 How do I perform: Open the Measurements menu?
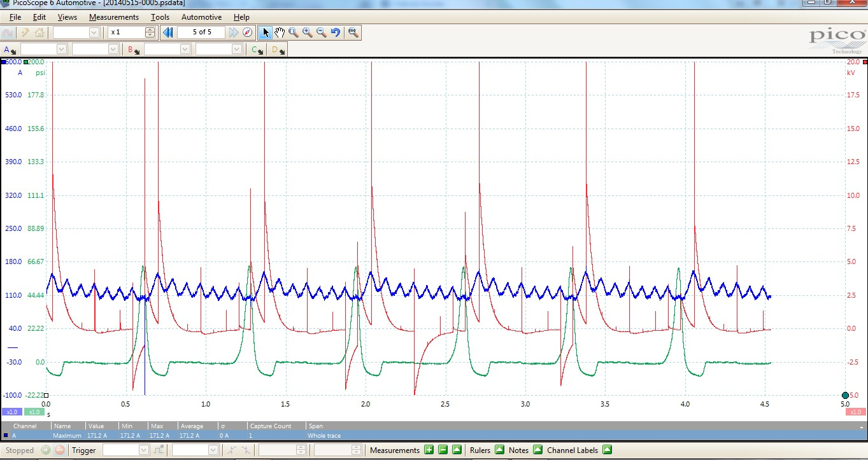tap(113, 17)
